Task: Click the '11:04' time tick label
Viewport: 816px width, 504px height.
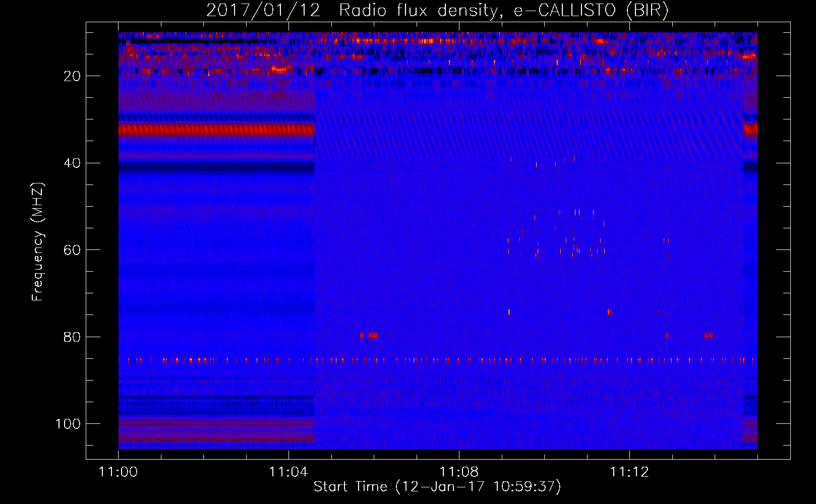Action: tap(288, 472)
